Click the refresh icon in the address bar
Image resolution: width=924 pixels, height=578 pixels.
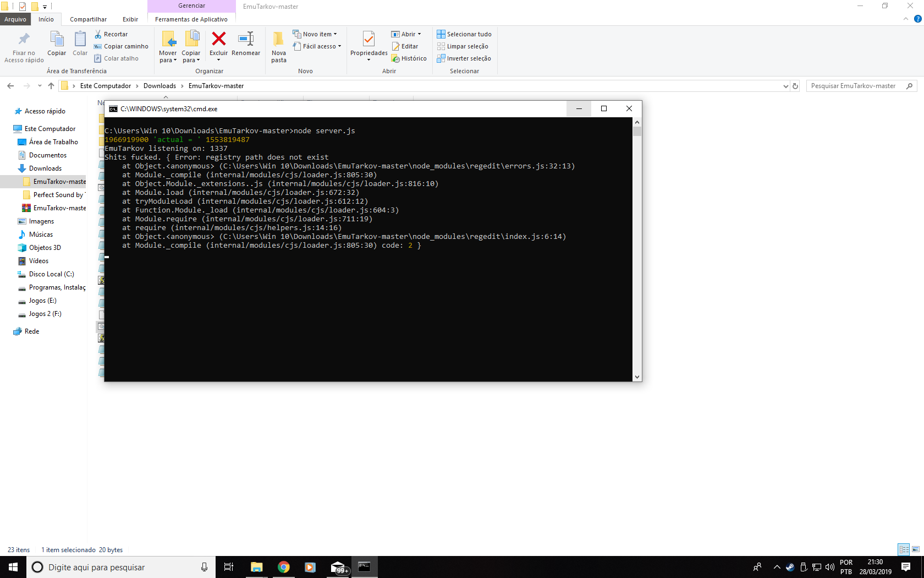pos(795,86)
